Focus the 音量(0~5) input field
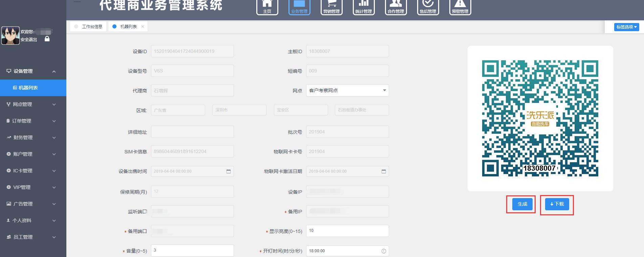The image size is (644, 257). pyautogui.click(x=192, y=251)
